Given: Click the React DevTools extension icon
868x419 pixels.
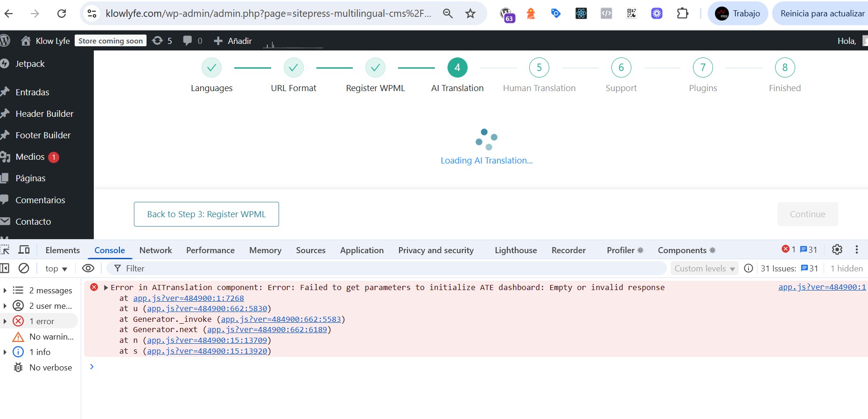Looking at the screenshot, I should [x=581, y=14].
